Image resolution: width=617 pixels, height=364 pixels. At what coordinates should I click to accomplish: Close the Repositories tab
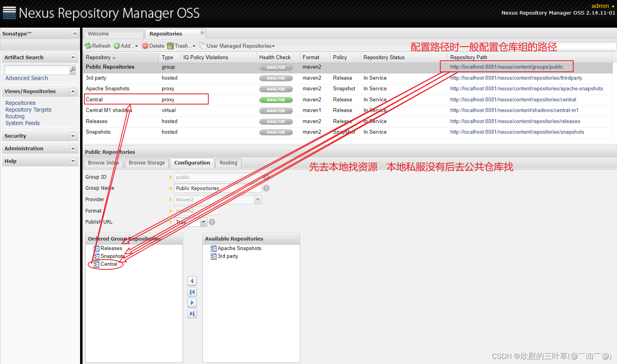pos(202,32)
